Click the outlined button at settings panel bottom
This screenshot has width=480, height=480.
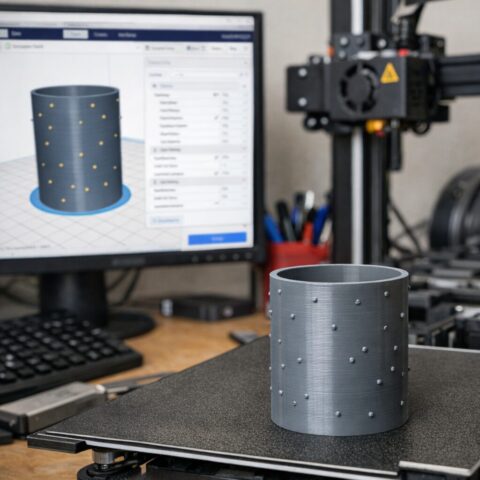coord(166,220)
